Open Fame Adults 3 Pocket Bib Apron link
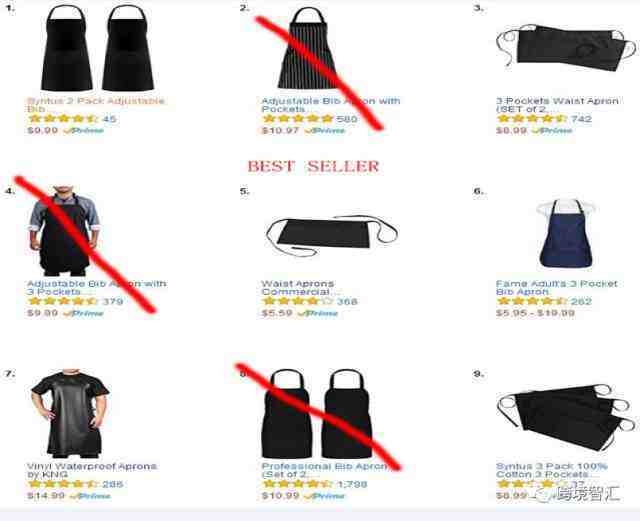 (557, 287)
